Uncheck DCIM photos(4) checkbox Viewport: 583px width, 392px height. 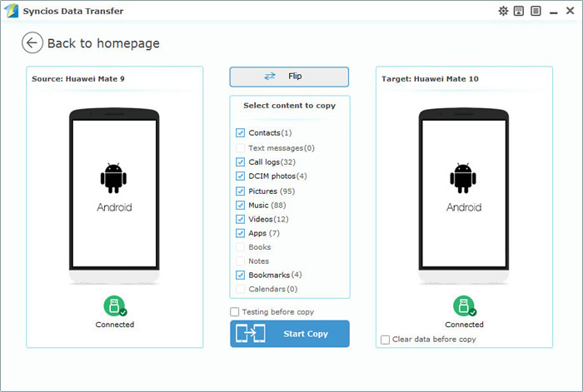point(240,176)
